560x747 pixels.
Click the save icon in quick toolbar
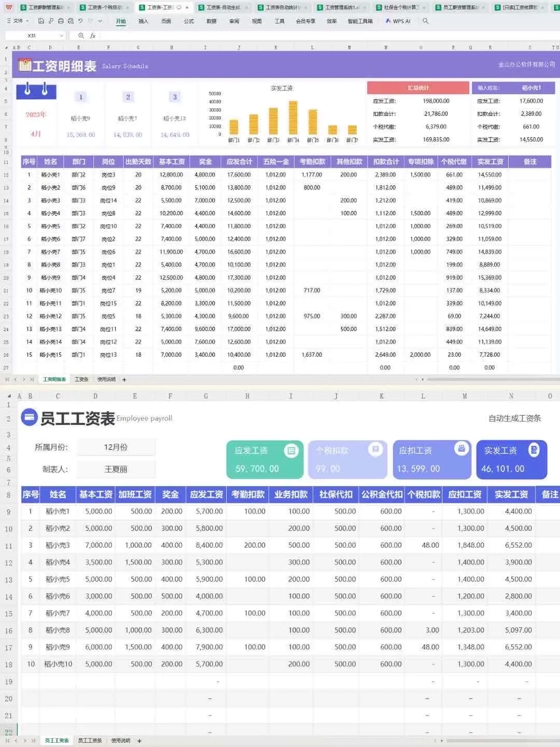(x=41, y=21)
